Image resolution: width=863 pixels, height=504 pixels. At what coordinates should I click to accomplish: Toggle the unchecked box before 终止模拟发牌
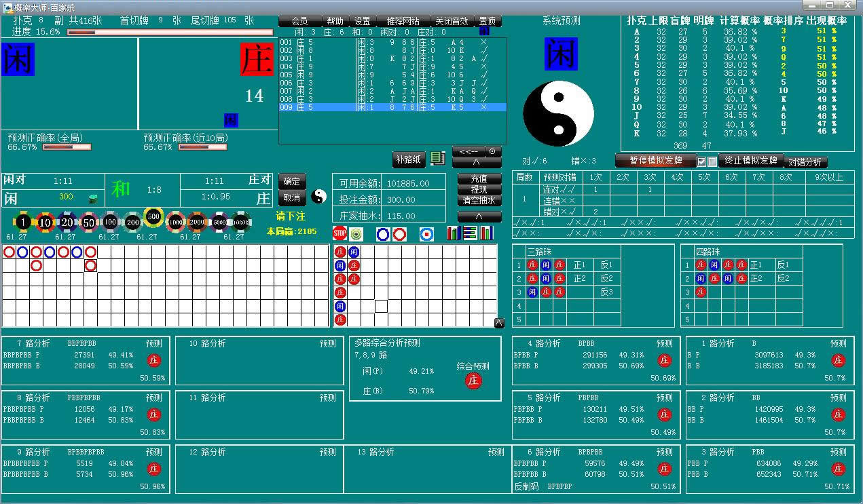click(x=712, y=161)
